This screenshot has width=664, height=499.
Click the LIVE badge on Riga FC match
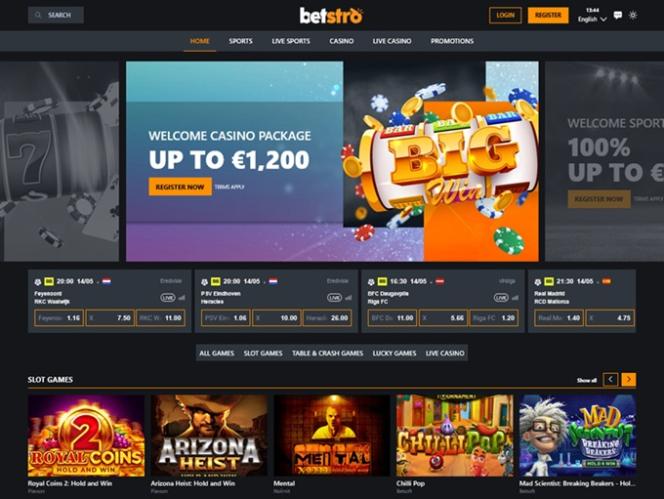[x=501, y=298]
